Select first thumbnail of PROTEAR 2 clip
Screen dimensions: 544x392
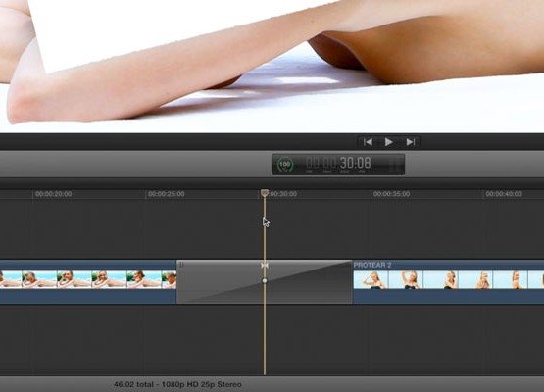click(371, 280)
